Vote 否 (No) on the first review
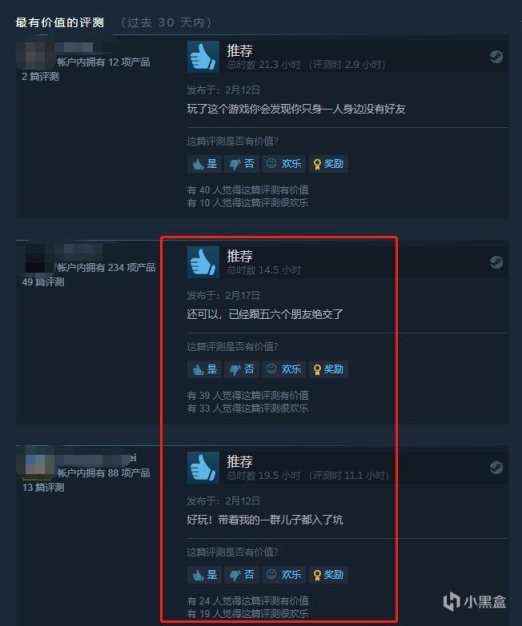Screen dimensions: 522x626 click(x=242, y=164)
